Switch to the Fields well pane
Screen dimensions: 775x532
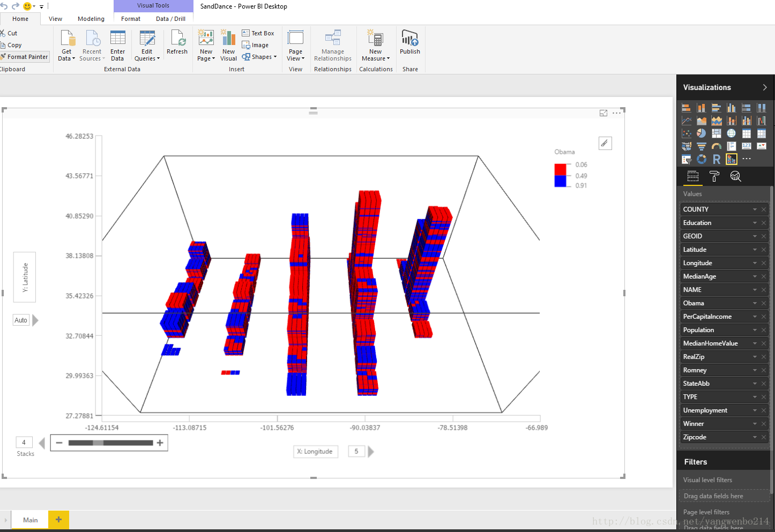692,176
